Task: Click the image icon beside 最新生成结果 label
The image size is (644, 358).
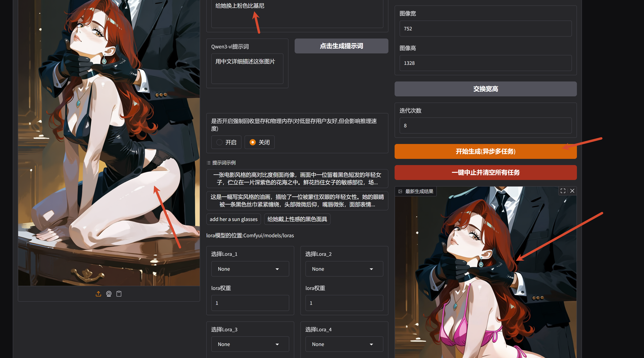Action: coord(400,191)
